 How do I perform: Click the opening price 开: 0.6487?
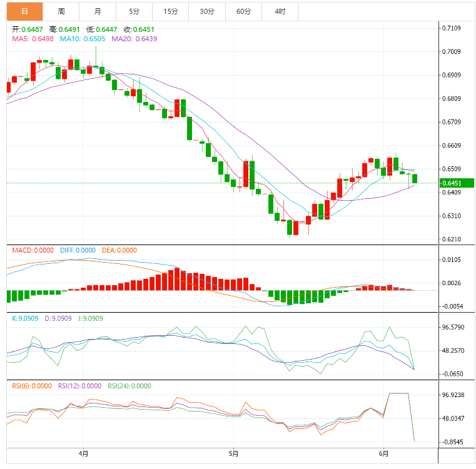click(x=28, y=29)
